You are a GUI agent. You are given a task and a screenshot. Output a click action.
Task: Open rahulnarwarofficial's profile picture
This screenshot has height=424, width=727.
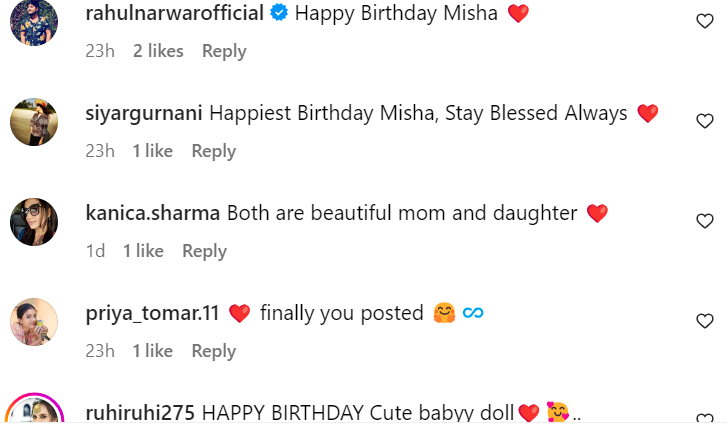pyautogui.click(x=34, y=21)
